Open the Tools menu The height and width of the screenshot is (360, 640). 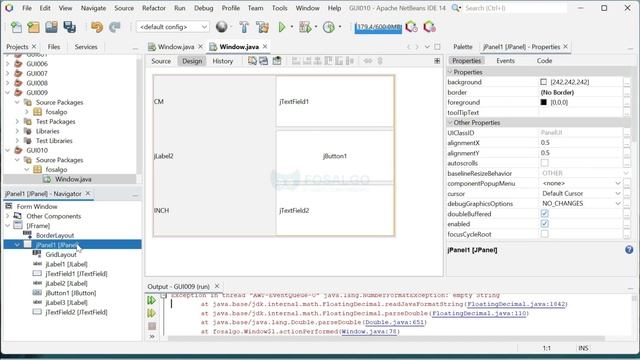click(x=280, y=8)
